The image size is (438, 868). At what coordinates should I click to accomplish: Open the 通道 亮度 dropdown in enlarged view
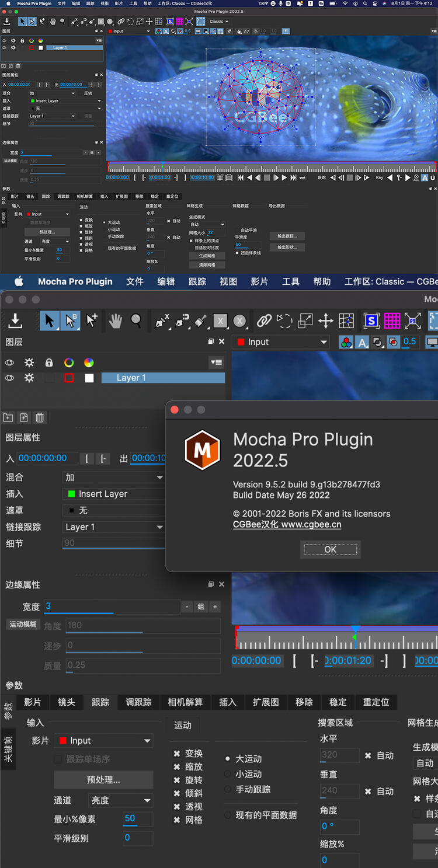coord(121,800)
